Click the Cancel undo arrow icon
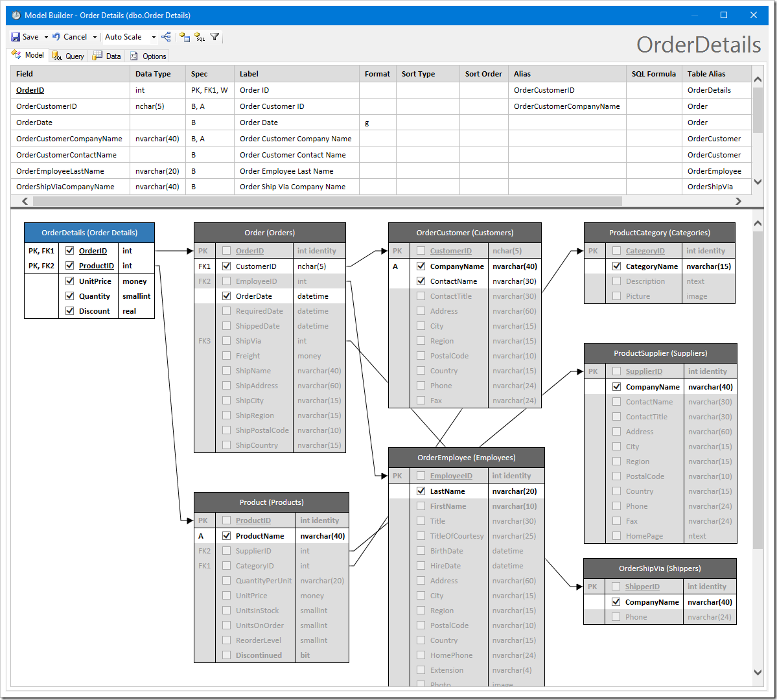The width and height of the screenshot is (777, 700). [56, 37]
